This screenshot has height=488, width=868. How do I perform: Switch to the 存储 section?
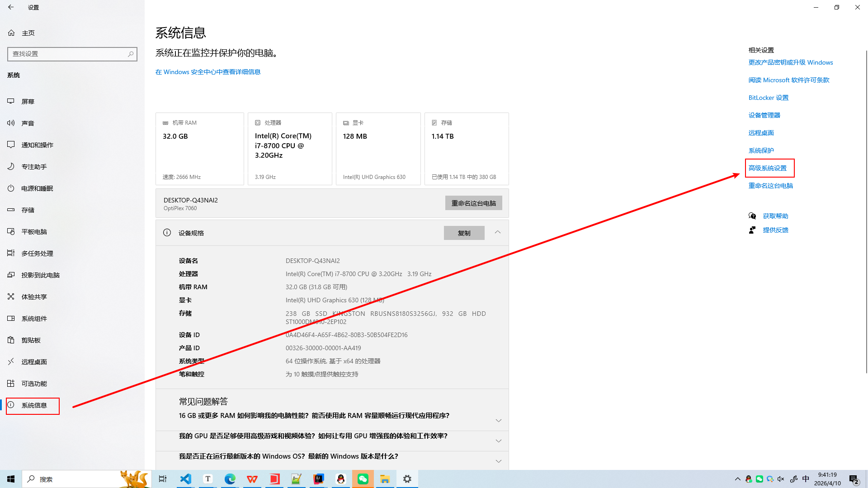[x=28, y=210]
